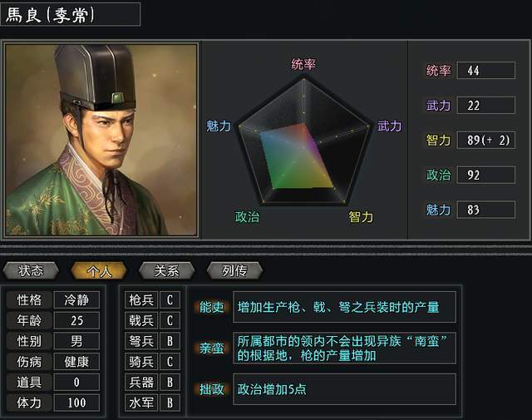Click the 枪兵 aptitude rating C
Screen dimensions: 532x420
tap(170, 299)
